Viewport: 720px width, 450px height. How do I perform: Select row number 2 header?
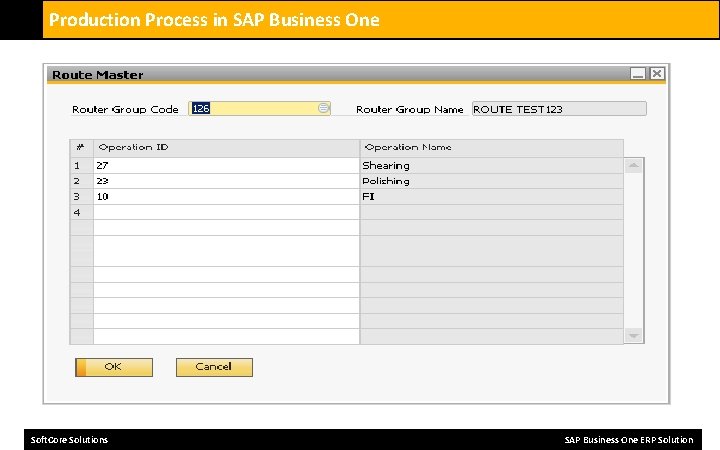tap(81, 181)
